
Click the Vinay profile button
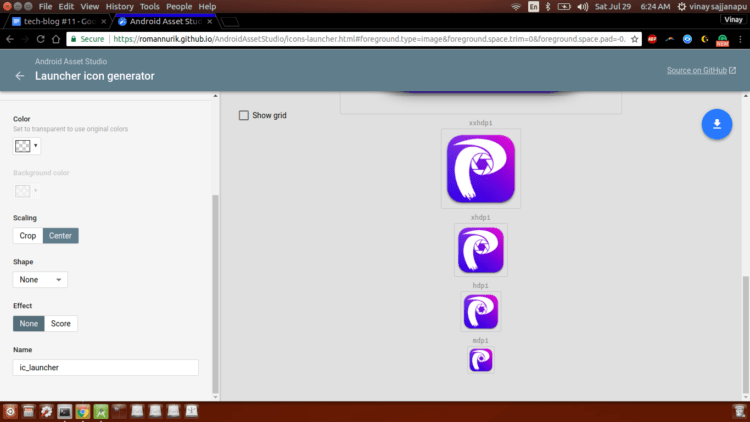point(733,20)
